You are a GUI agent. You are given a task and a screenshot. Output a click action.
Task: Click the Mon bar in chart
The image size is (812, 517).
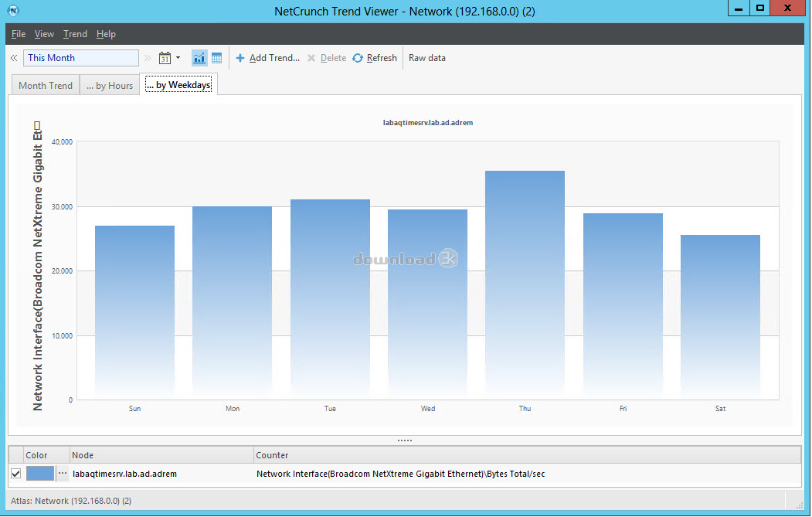click(232, 303)
